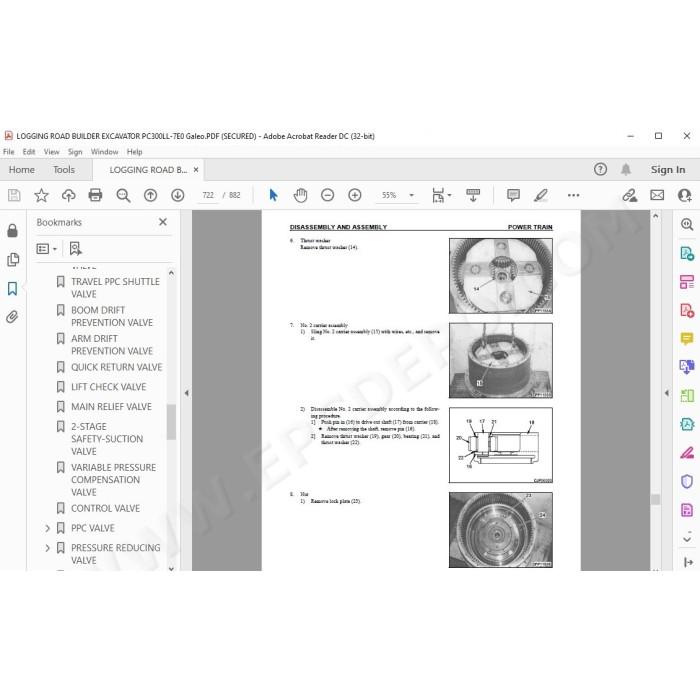700x700 pixels.
Task: Activate the hand pan tool
Action: (300, 195)
